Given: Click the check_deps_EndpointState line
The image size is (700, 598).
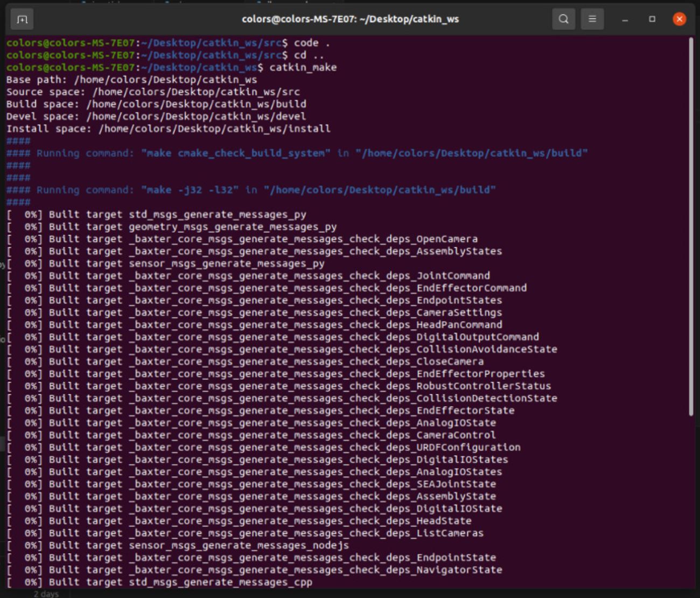Looking at the screenshot, I should click(x=251, y=558).
